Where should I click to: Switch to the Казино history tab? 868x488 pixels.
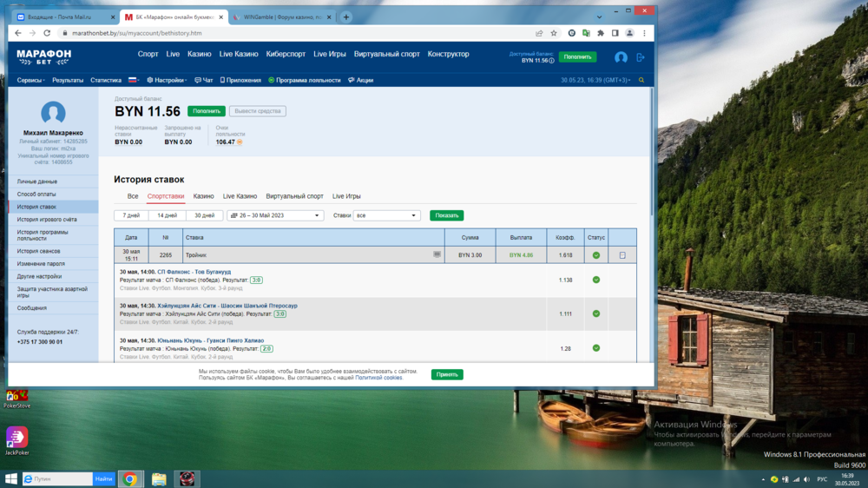pos(203,196)
